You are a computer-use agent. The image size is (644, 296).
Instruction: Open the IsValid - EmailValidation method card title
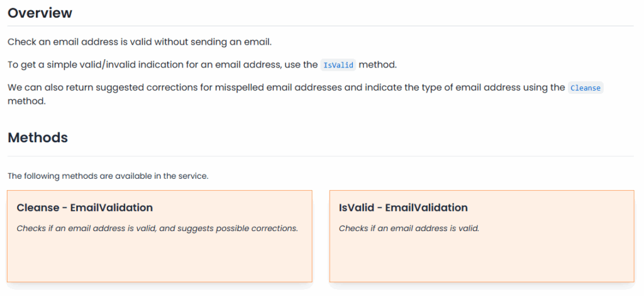pyautogui.click(x=403, y=208)
